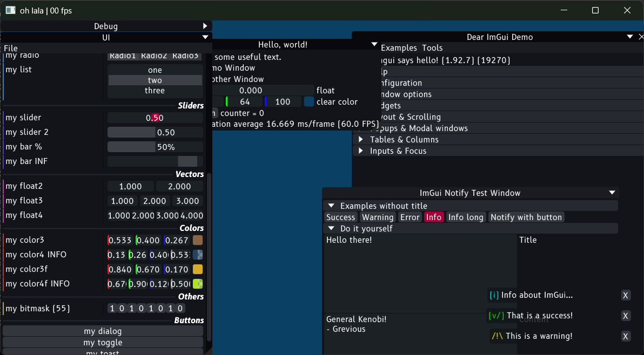Maximize the oh lala window
The image size is (644, 355).
click(595, 10)
